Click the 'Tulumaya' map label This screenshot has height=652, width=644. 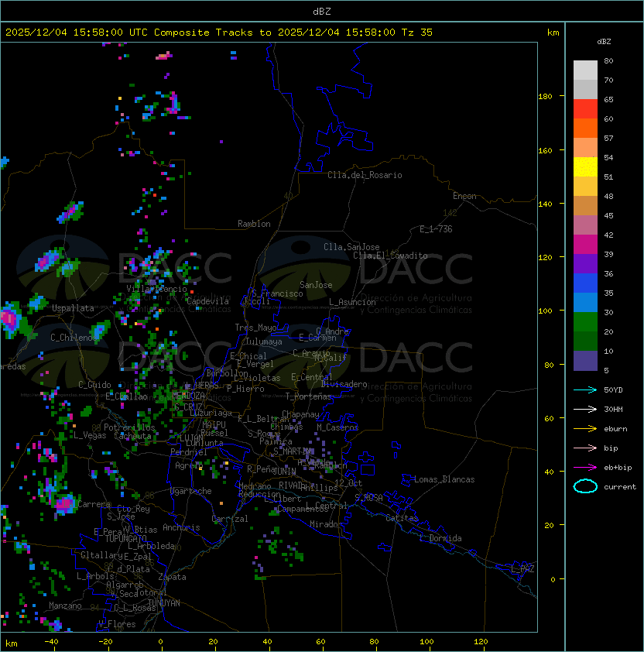(264, 341)
